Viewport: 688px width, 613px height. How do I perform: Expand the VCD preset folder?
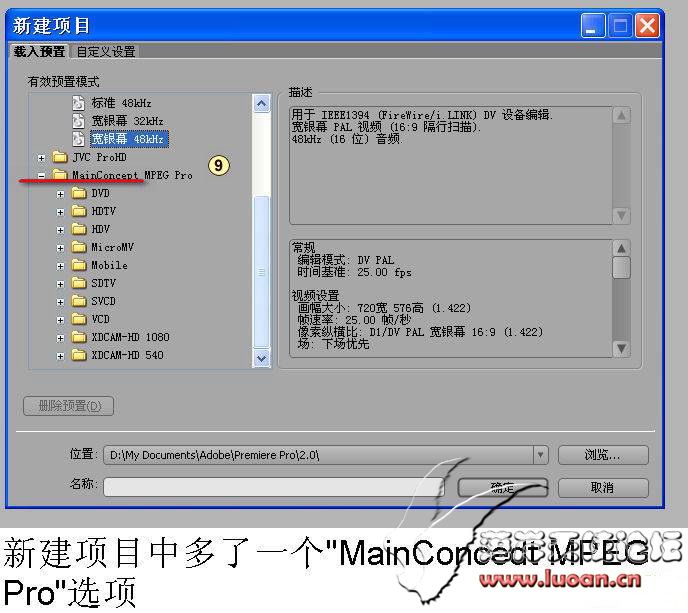(61, 320)
